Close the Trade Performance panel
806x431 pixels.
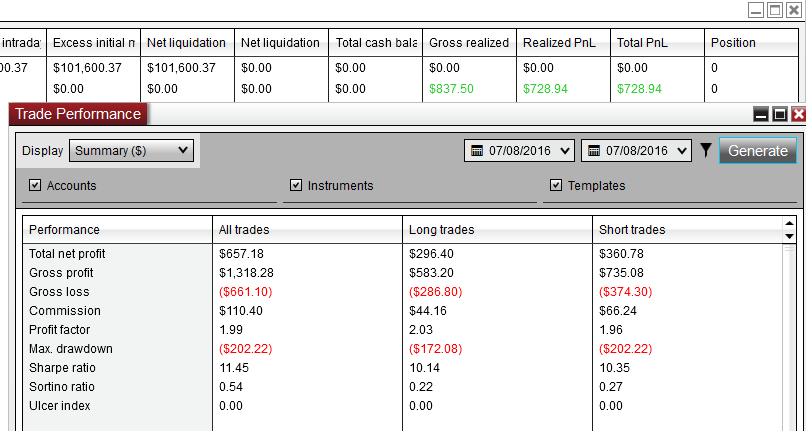798,115
